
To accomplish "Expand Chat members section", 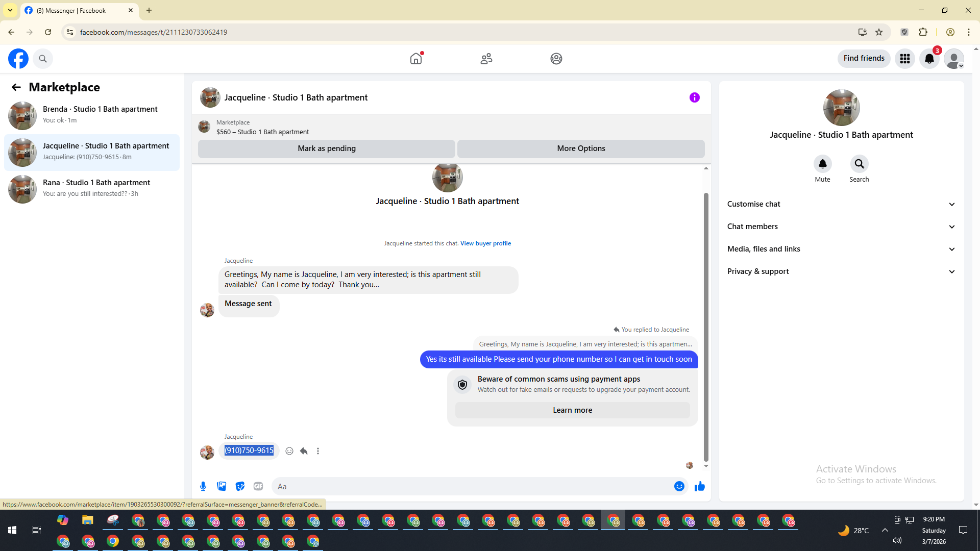I will (x=841, y=227).
